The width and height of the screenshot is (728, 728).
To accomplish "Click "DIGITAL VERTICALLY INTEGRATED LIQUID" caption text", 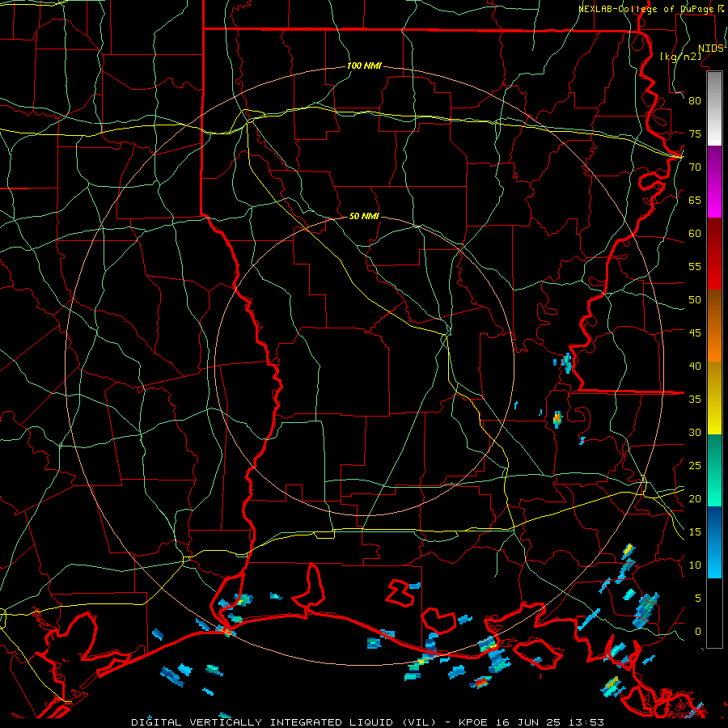I will coord(262,722).
